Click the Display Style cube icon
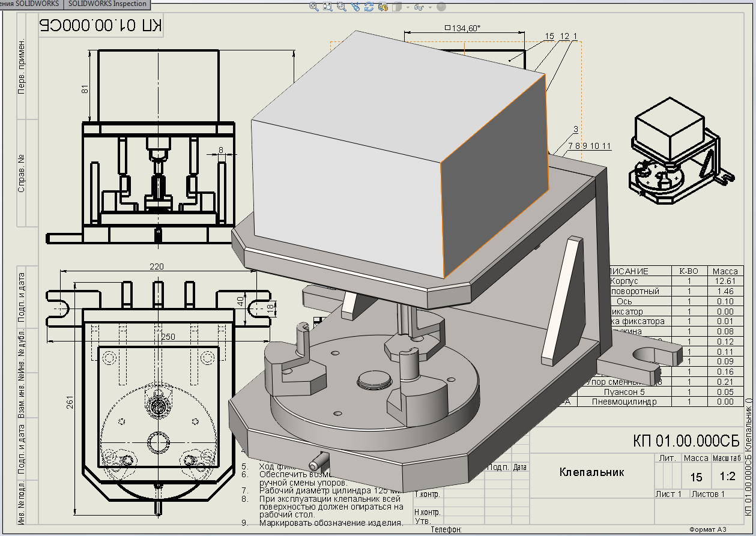Image resolution: width=756 pixels, height=536 pixels. tap(396, 7)
